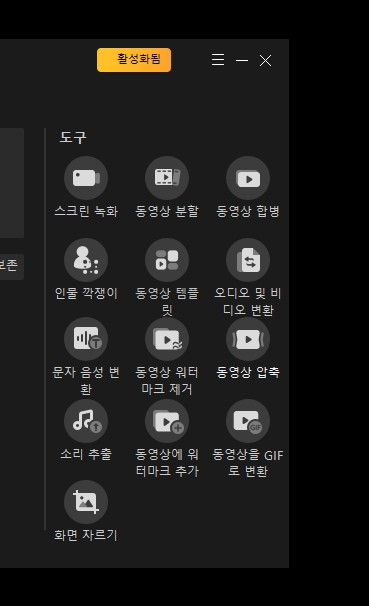Open the 동영상 압축 video compressor
This screenshot has height=606, width=369.
tap(248, 339)
